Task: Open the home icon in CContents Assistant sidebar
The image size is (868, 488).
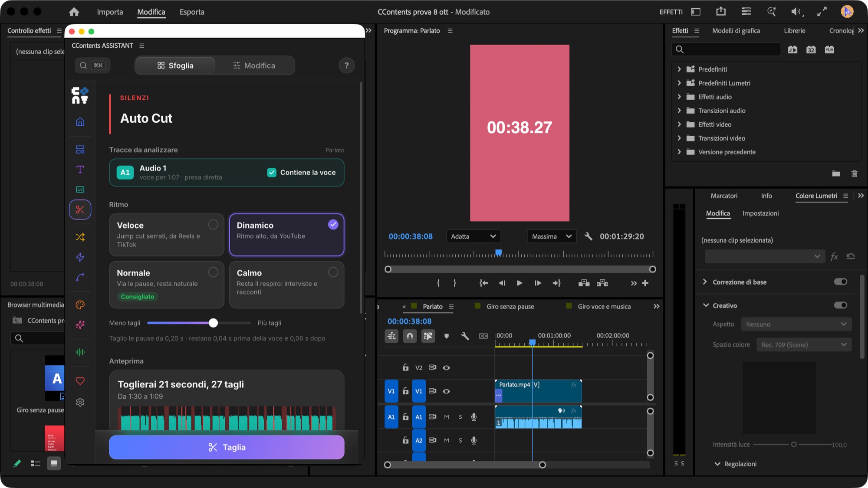Action: pyautogui.click(x=80, y=122)
